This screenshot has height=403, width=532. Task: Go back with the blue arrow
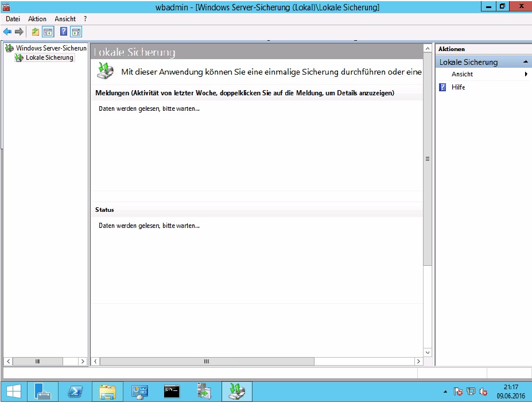pyautogui.click(x=7, y=32)
